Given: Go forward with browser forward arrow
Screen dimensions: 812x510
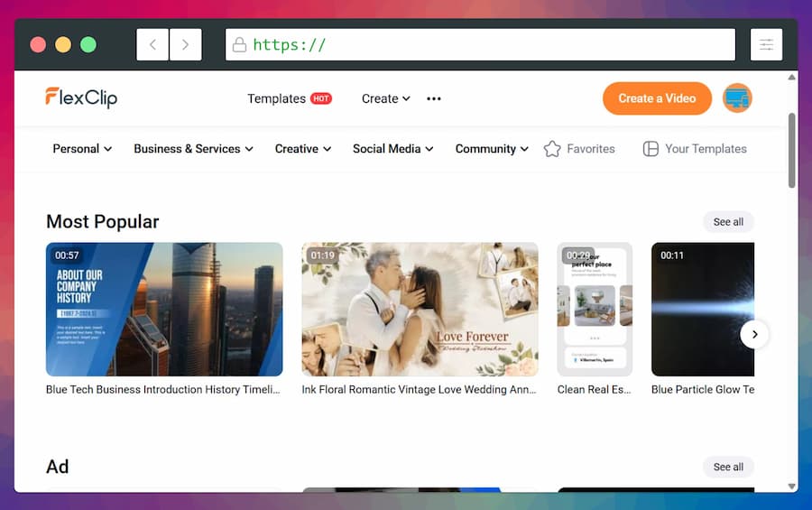Looking at the screenshot, I should tap(185, 44).
